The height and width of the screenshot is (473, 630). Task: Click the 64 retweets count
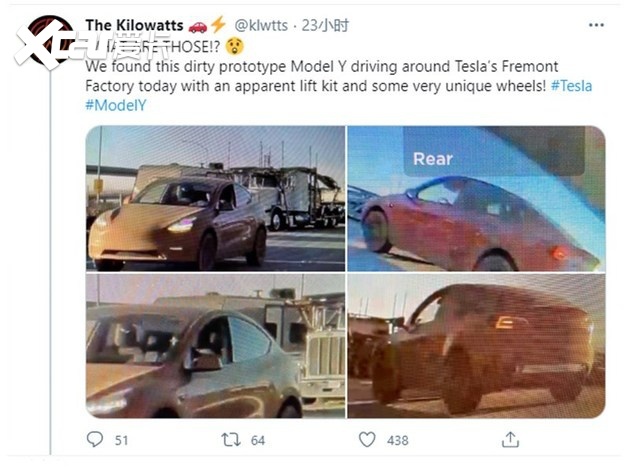[256, 439]
